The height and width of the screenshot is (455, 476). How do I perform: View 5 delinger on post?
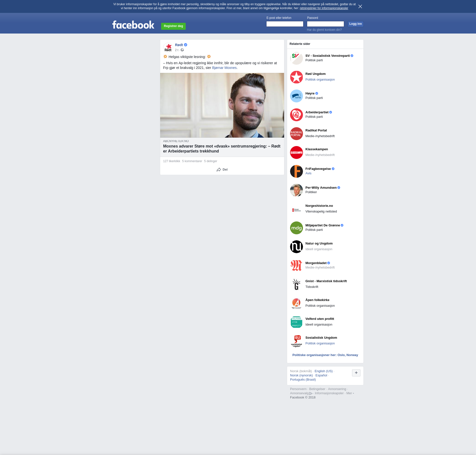[x=211, y=161]
